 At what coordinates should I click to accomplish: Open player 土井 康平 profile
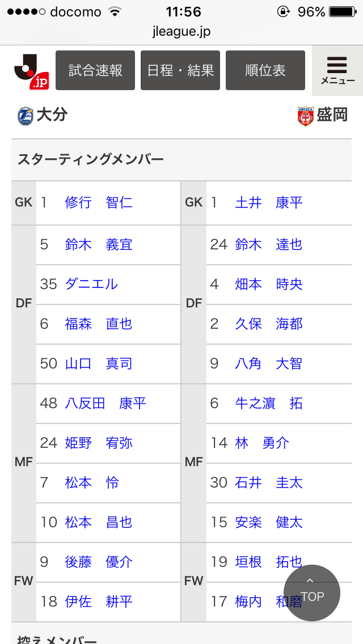click(269, 202)
